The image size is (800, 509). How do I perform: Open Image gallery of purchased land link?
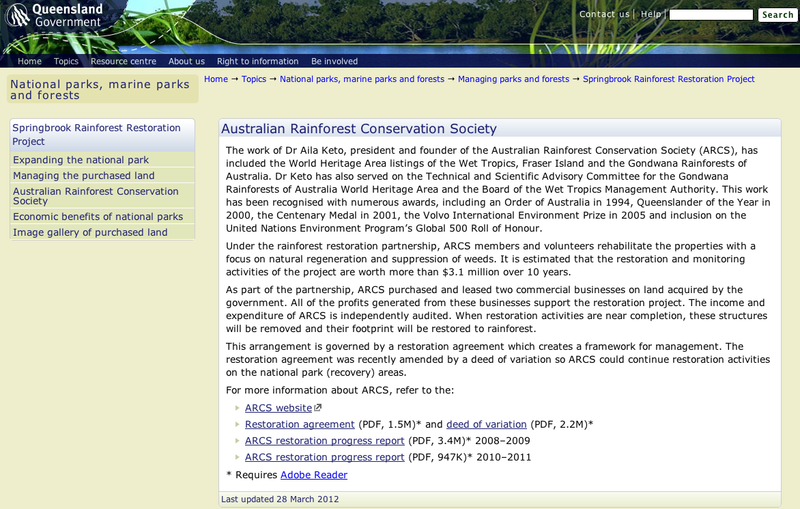(x=90, y=233)
